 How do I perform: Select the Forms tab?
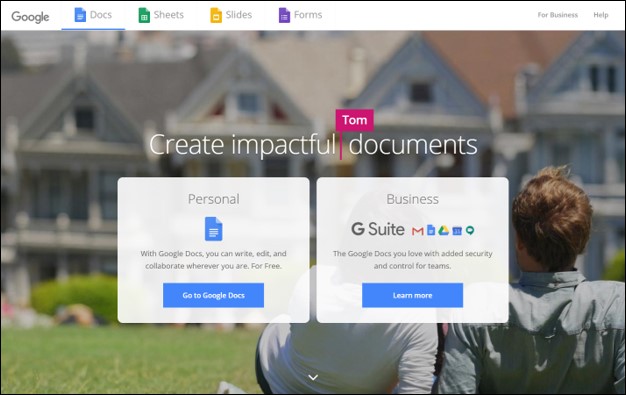(x=300, y=15)
